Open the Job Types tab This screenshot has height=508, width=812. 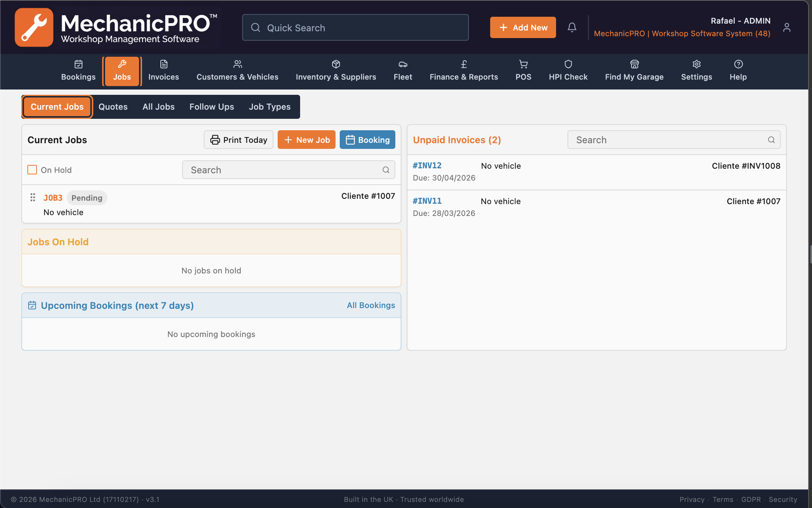[x=270, y=107]
